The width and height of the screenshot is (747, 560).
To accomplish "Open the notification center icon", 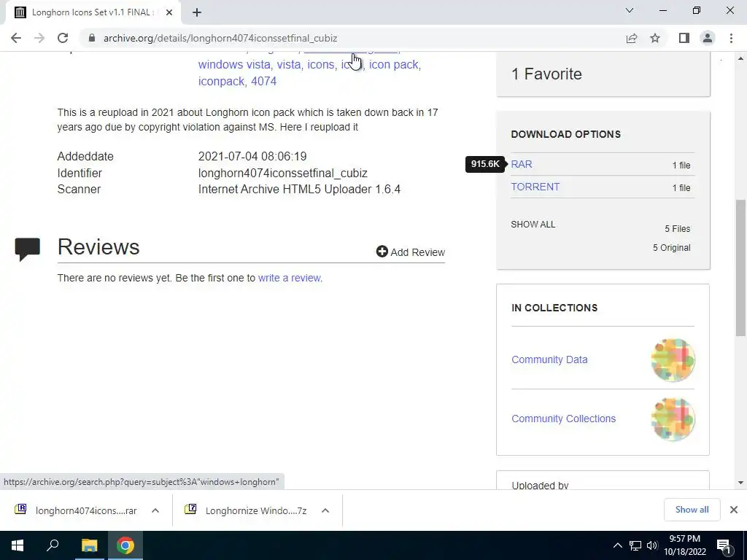I will (x=724, y=545).
